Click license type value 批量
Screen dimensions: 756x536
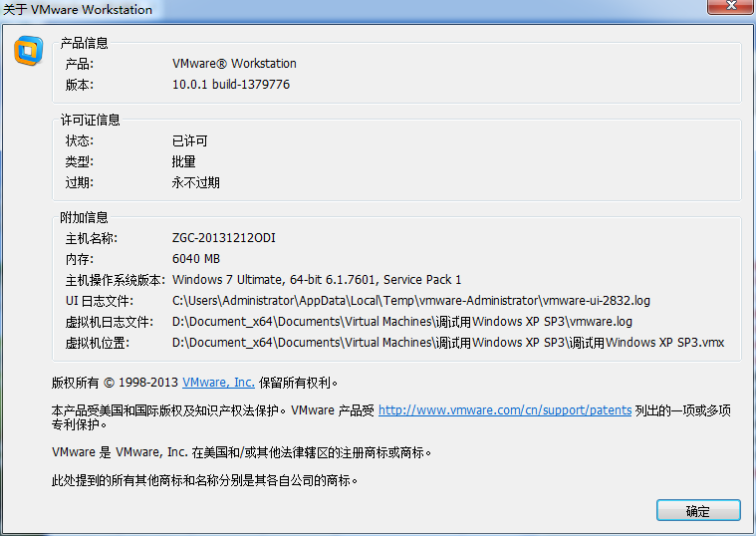[x=183, y=161]
